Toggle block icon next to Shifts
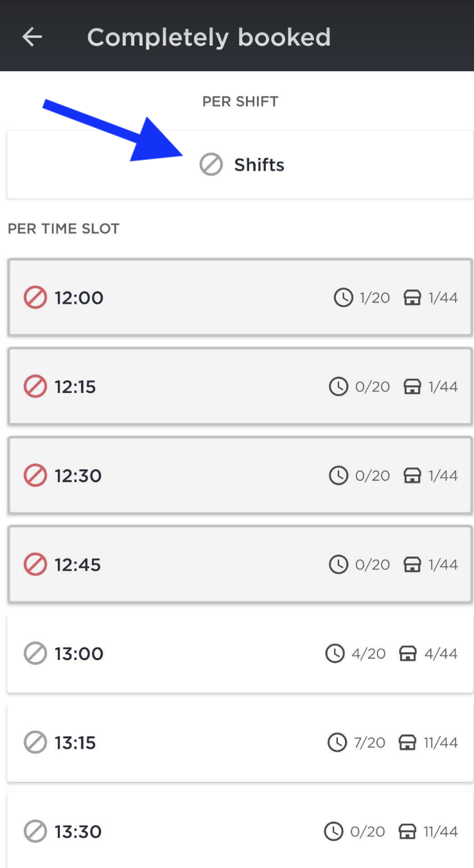The image size is (474, 868). tap(211, 165)
